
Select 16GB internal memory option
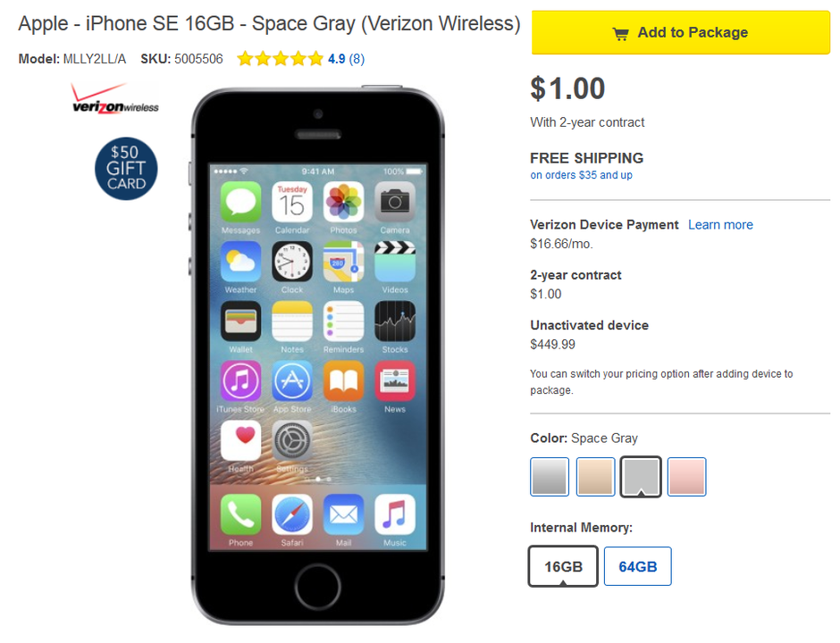(x=563, y=566)
